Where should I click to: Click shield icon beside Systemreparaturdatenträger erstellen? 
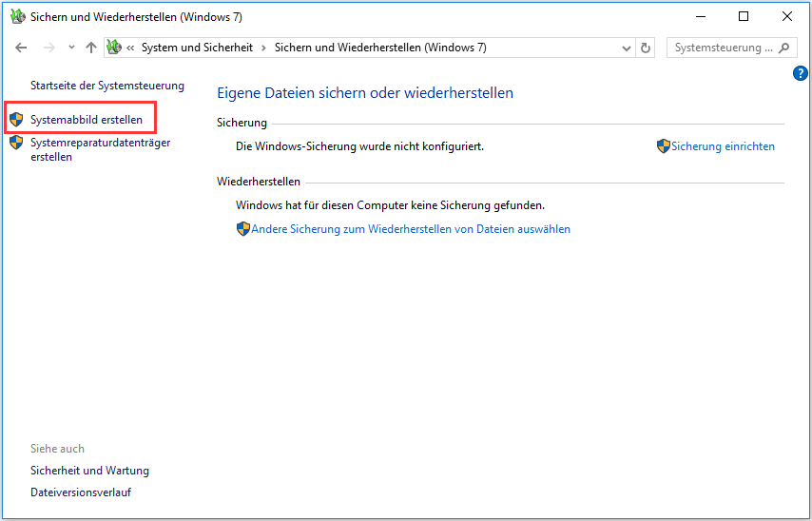16,143
